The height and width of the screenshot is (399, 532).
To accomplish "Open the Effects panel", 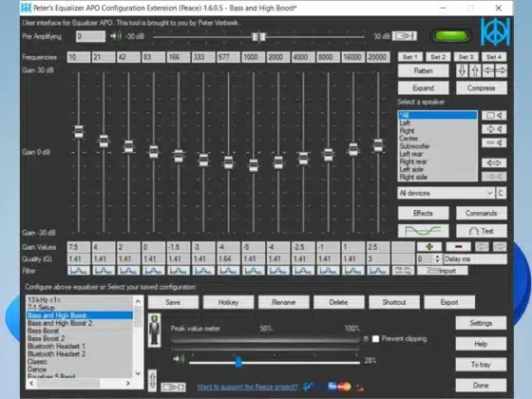I will 423,213.
